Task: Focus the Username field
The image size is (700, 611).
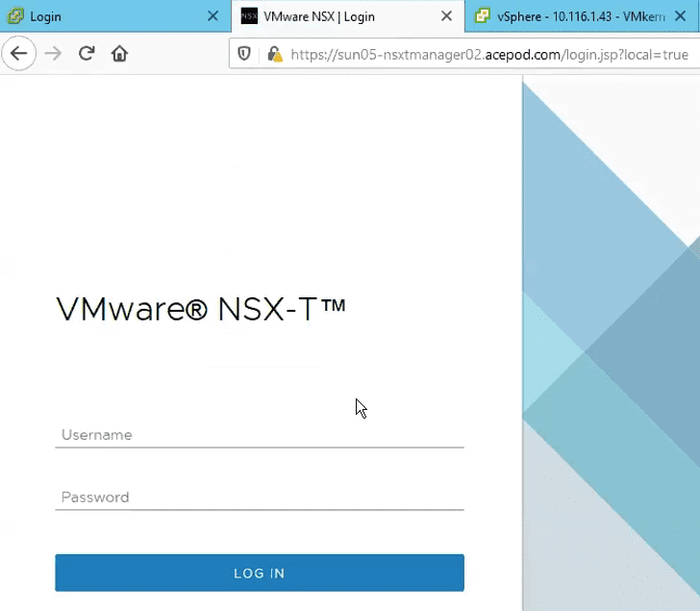Action: point(260,435)
